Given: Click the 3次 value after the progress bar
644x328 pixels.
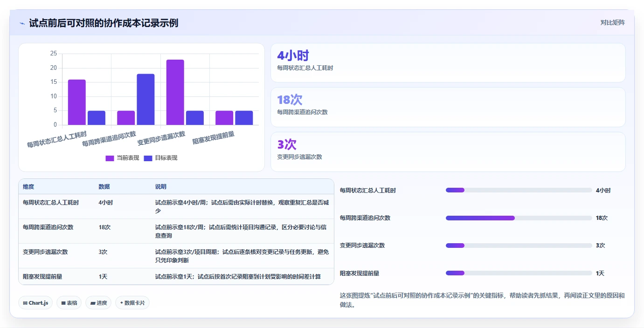Looking at the screenshot, I should point(601,246).
